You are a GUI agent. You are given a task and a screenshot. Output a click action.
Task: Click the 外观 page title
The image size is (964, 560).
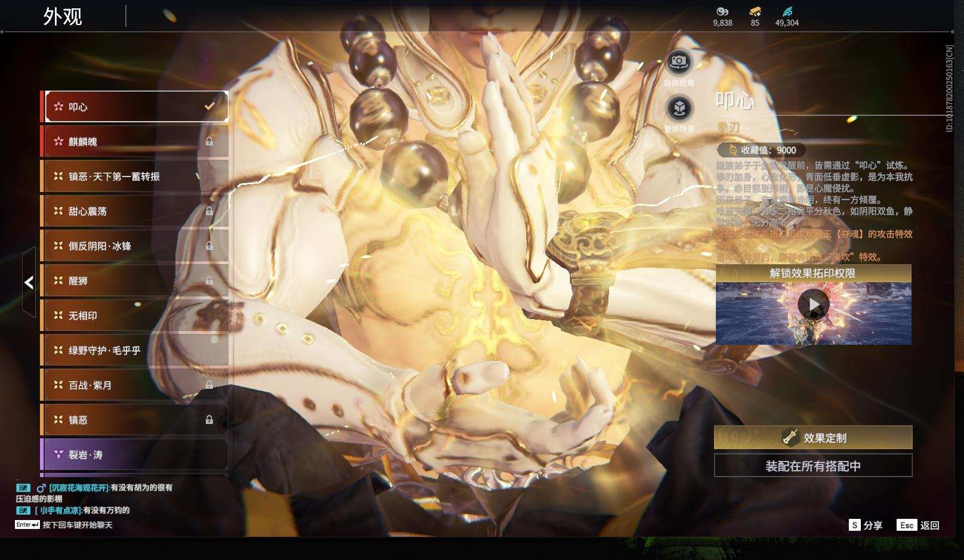click(x=63, y=17)
